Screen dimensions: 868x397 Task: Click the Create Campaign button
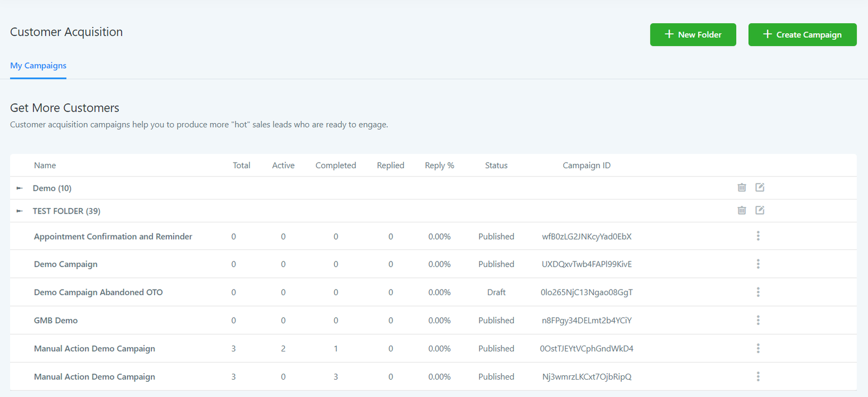(802, 35)
